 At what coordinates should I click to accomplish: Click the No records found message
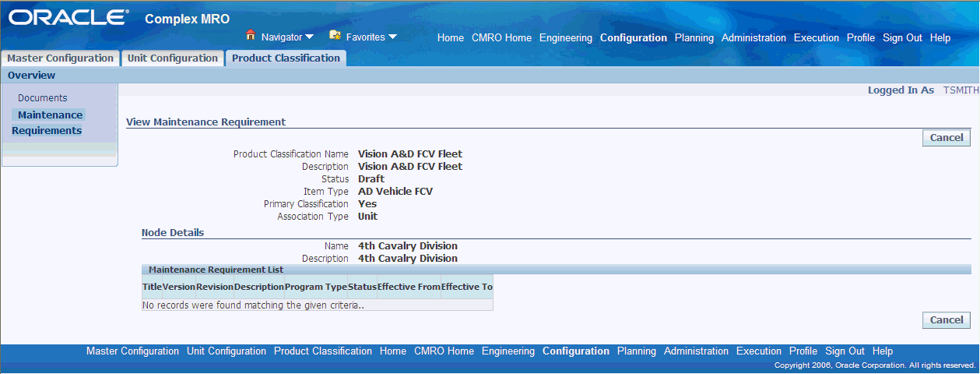coord(253,305)
